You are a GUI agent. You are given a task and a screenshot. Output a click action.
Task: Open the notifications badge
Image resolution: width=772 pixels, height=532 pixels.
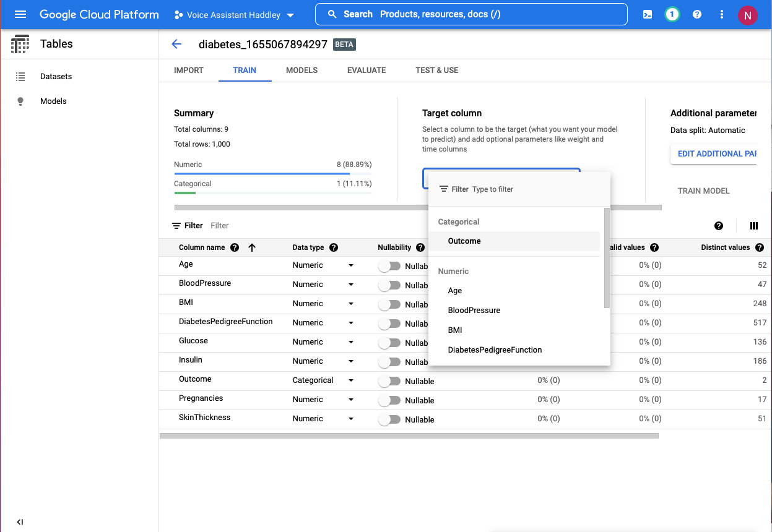[x=672, y=14]
